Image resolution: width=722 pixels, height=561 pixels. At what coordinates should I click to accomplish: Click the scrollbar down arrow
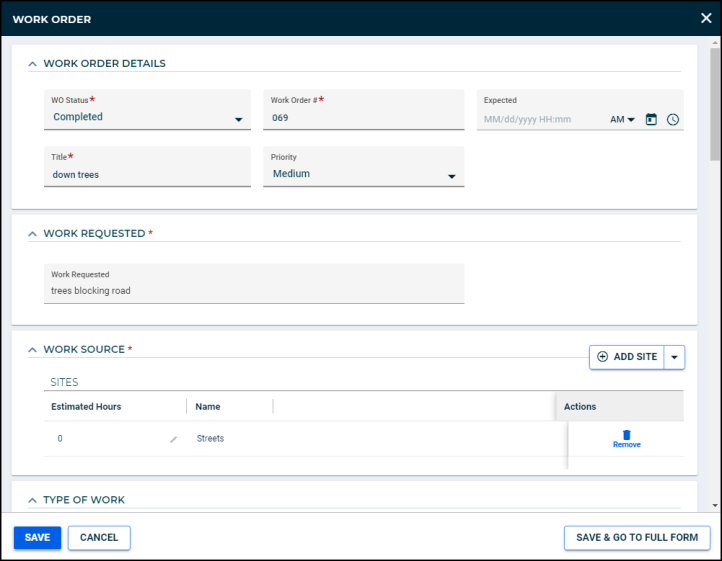tap(715, 505)
